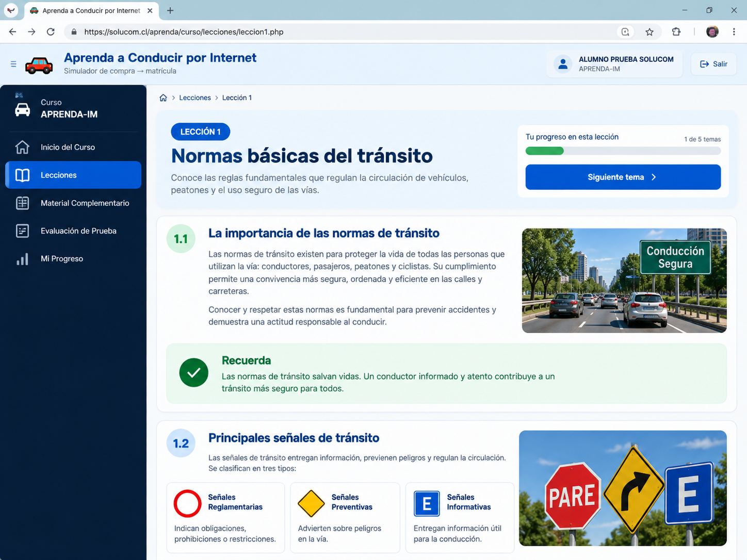
Task: Open Evaluación de Prueba
Action: pyautogui.click(x=73, y=230)
